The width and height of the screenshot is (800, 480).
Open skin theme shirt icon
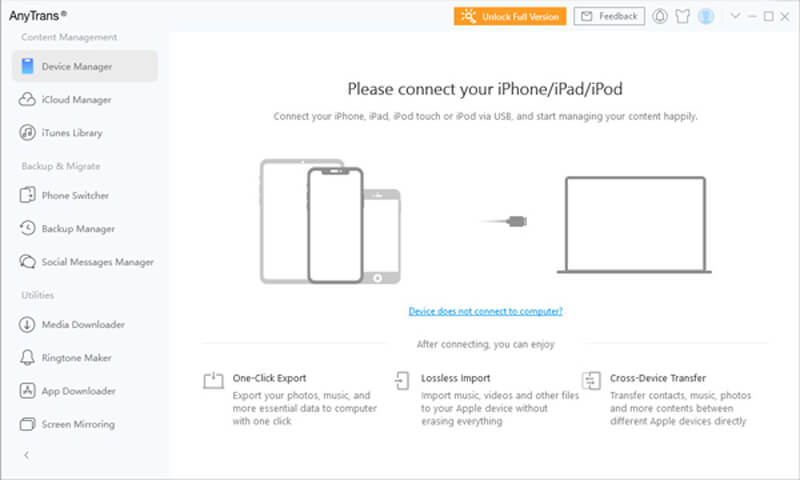[x=683, y=16]
